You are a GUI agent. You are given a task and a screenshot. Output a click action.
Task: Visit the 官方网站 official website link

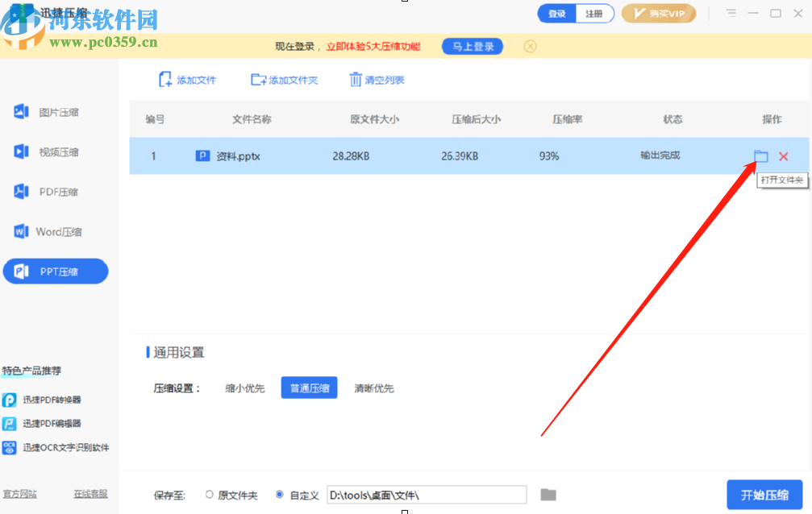[22, 494]
